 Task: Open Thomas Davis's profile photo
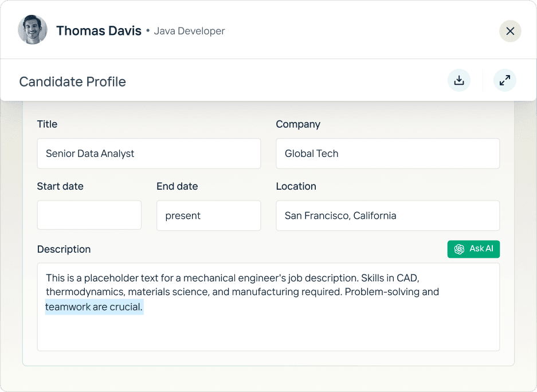[x=33, y=30]
